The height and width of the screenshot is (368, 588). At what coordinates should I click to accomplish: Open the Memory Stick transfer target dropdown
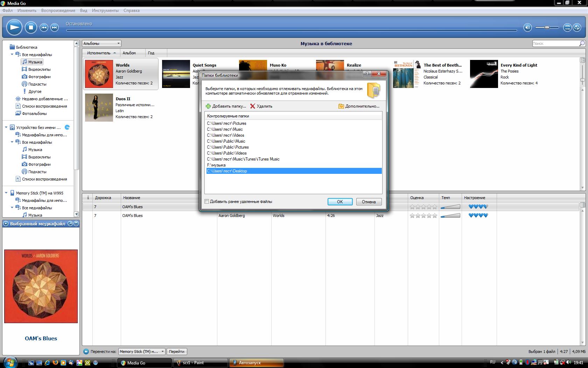click(x=142, y=352)
